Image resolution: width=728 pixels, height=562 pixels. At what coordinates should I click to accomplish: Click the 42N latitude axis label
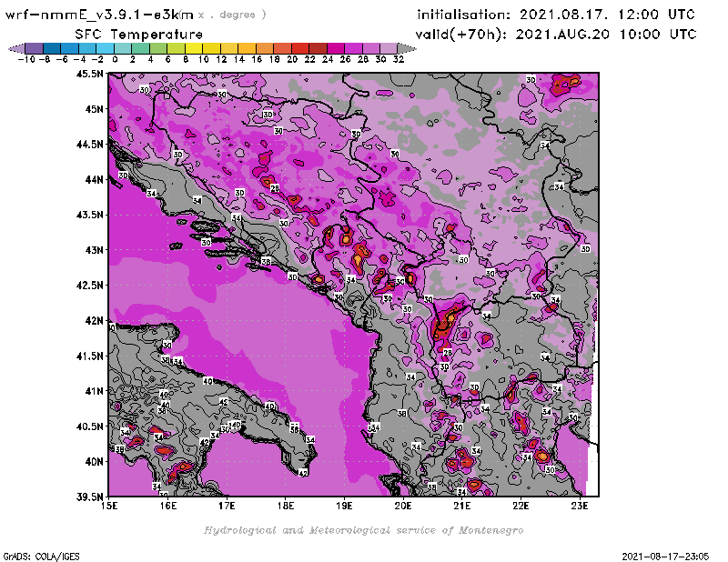pos(94,320)
